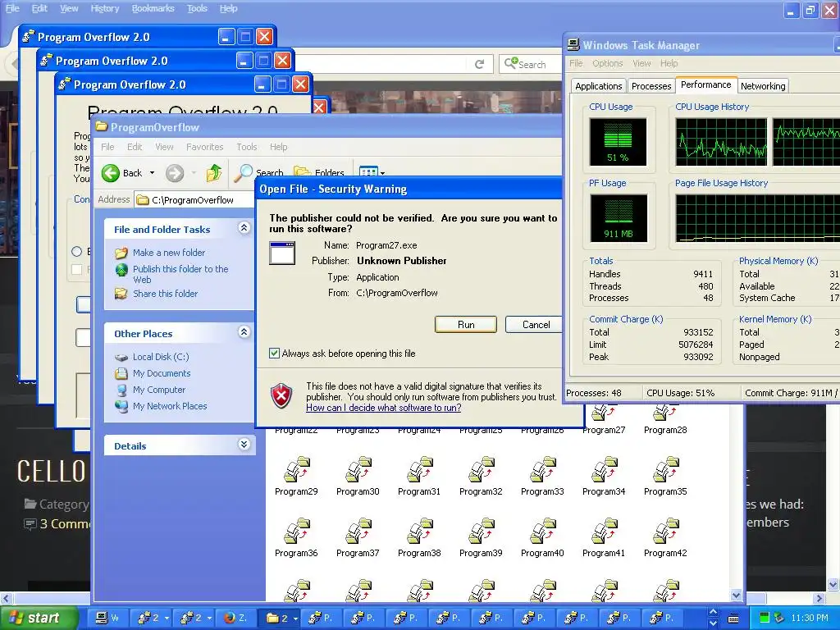The height and width of the screenshot is (630, 840).
Task: Open the Back button history dropdown arrow
Action: 152,172
